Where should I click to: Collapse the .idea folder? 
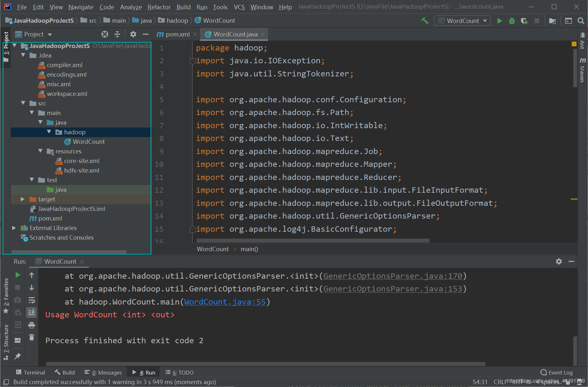(x=23, y=55)
